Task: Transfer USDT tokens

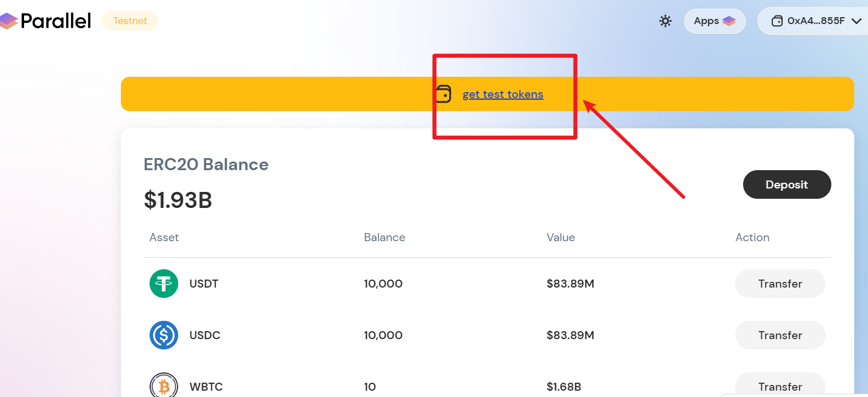Action: [x=780, y=284]
